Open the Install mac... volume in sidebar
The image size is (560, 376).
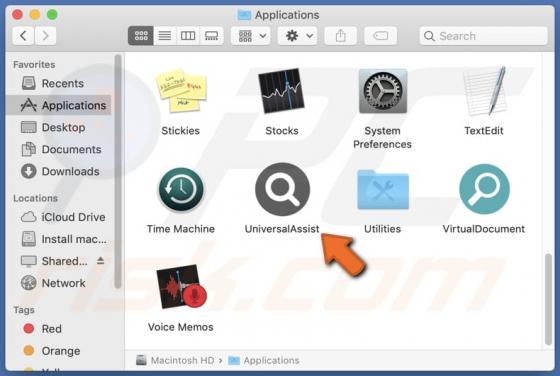pos(59,239)
